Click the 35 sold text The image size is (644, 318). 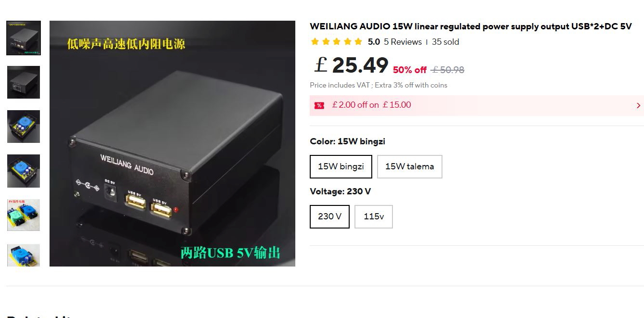[x=445, y=42]
